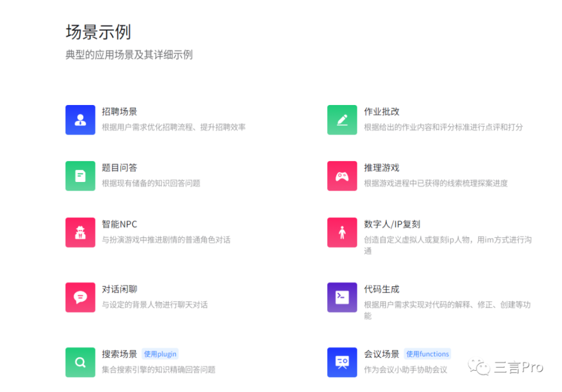Select the purple terminal icon for 代码生成

tap(342, 298)
